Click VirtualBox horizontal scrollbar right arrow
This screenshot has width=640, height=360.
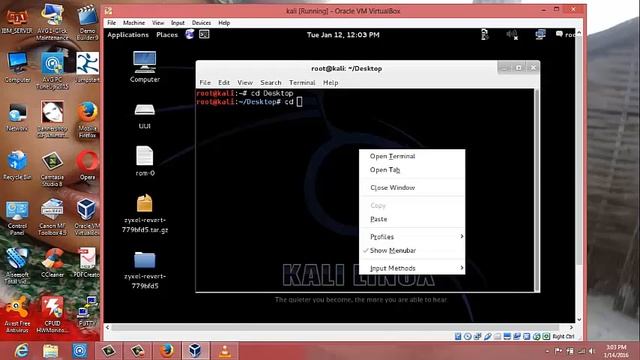(x=571, y=327)
